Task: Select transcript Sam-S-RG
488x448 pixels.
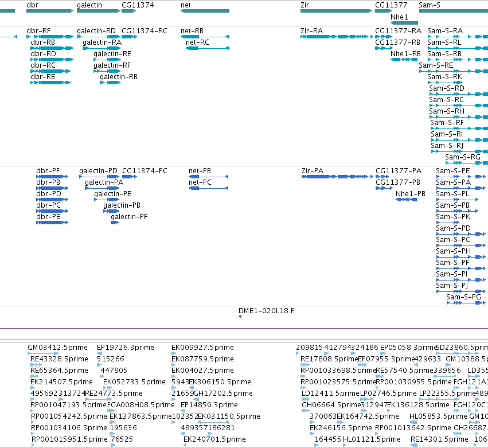Action: click(467, 163)
